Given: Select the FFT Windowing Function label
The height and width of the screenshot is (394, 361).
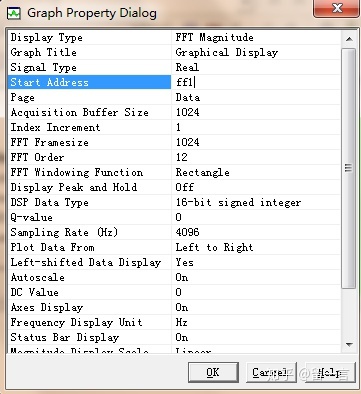Looking at the screenshot, I should point(77,172).
